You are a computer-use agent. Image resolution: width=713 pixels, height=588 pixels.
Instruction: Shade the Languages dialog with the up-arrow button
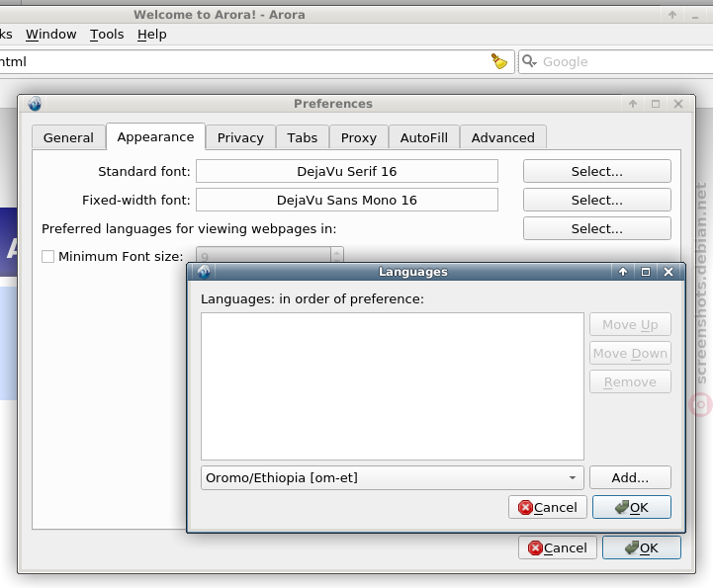click(x=623, y=272)
